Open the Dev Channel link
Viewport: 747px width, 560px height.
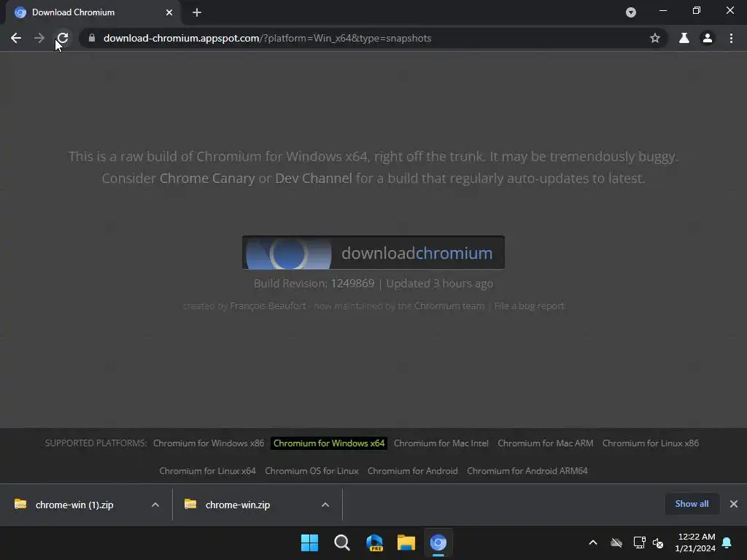pyautogui.click(x=314, y=178)
